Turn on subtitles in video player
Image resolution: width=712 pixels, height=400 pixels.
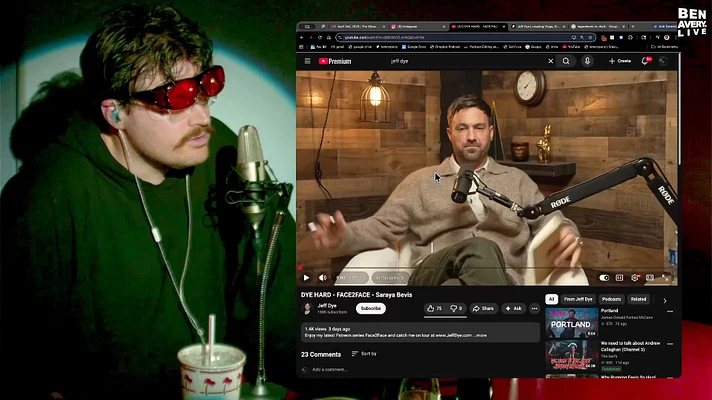[x=619, y=277]
